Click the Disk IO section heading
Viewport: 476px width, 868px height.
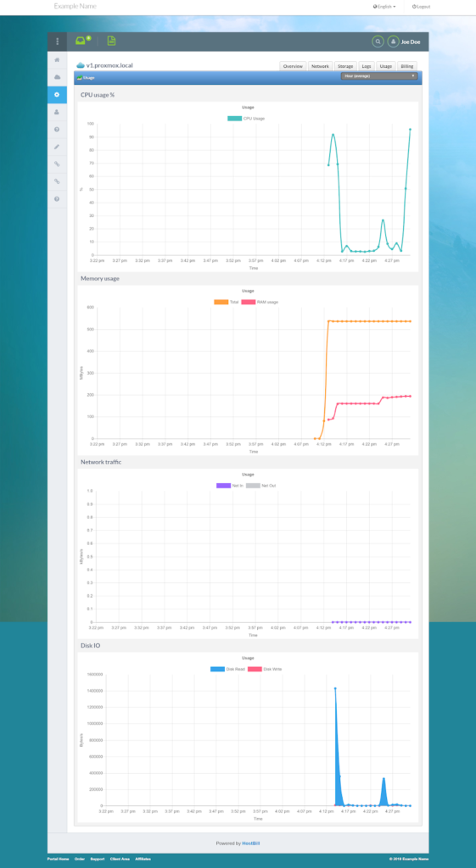pyautogui.click(x=90, y=646)
